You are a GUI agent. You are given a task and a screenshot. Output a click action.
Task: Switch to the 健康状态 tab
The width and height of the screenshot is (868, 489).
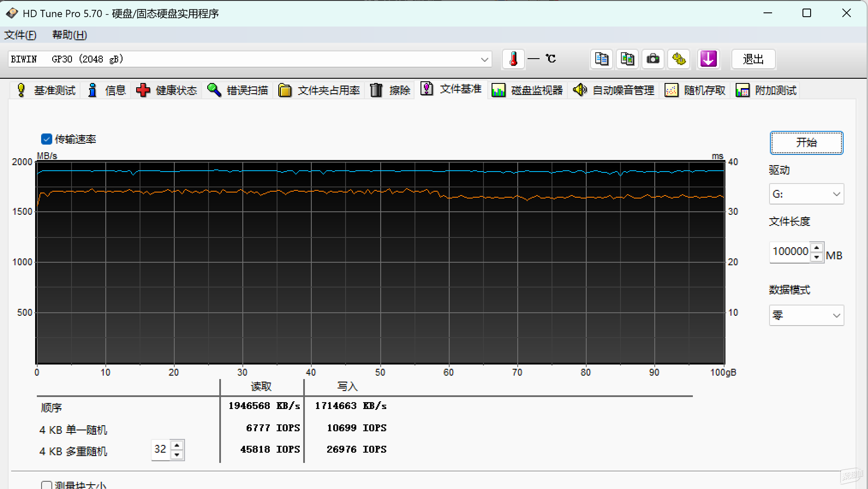[166, 90]
